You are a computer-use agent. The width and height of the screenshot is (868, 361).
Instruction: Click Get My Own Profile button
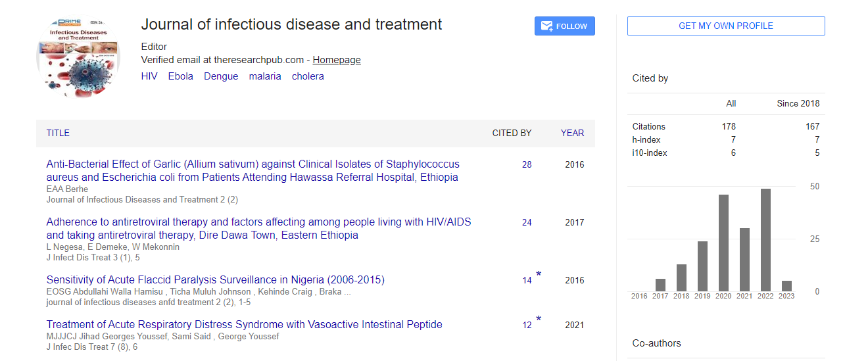coord(725,26)
